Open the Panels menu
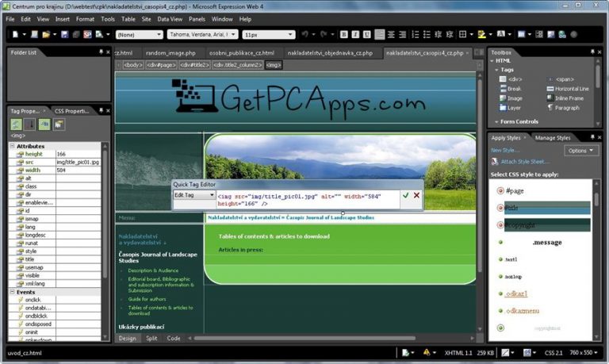Image resolution: width=609 pixels, height=364 pixels. [197, 19]
